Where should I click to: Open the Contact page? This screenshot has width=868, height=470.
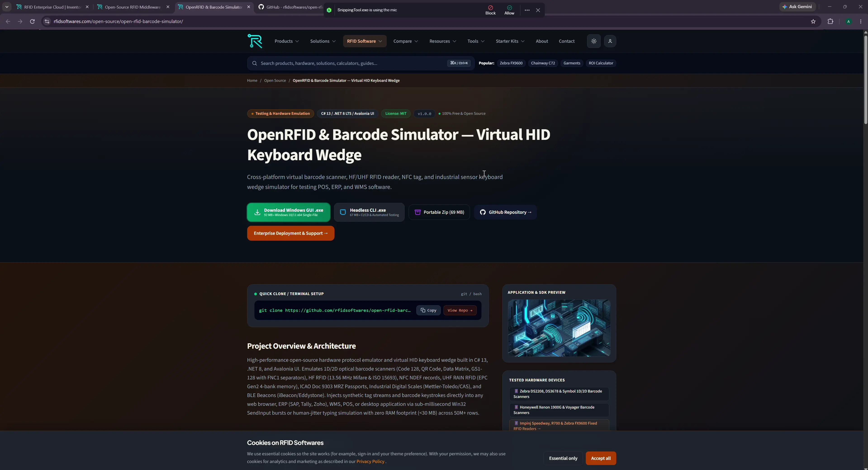[x=567, y=41]
